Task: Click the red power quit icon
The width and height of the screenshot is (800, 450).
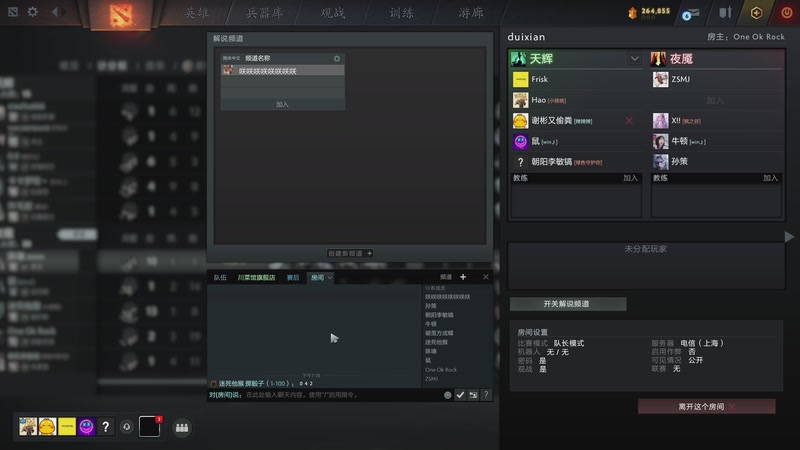Action: pos(787,13)
